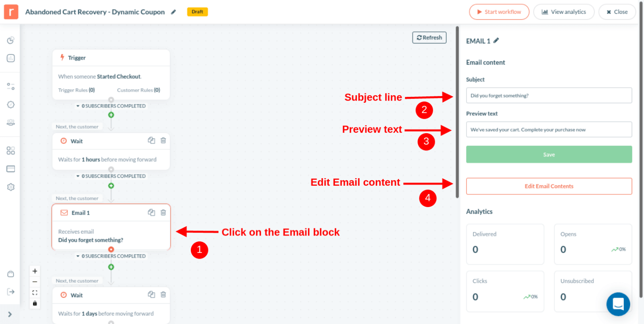This screenshot has height=324, width=644.
Task: Open the people/audience icon in left sidebar
Action: (10, 122)
